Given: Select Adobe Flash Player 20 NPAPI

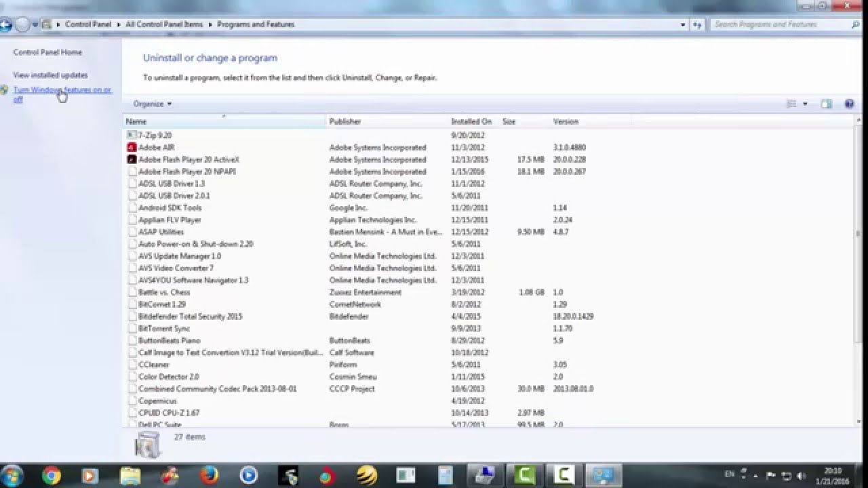Looking at the screenshot, I should click(x=187, y=171).
